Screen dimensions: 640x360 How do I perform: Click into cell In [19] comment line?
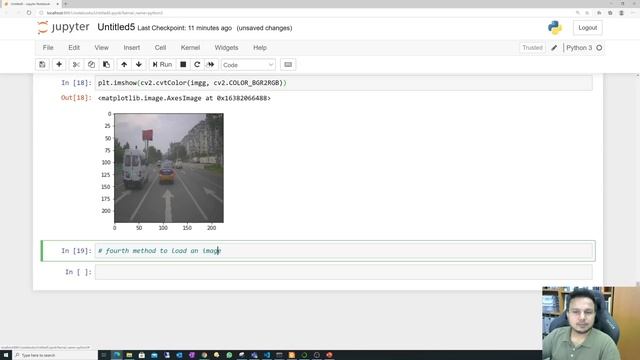tap(343, 251)
